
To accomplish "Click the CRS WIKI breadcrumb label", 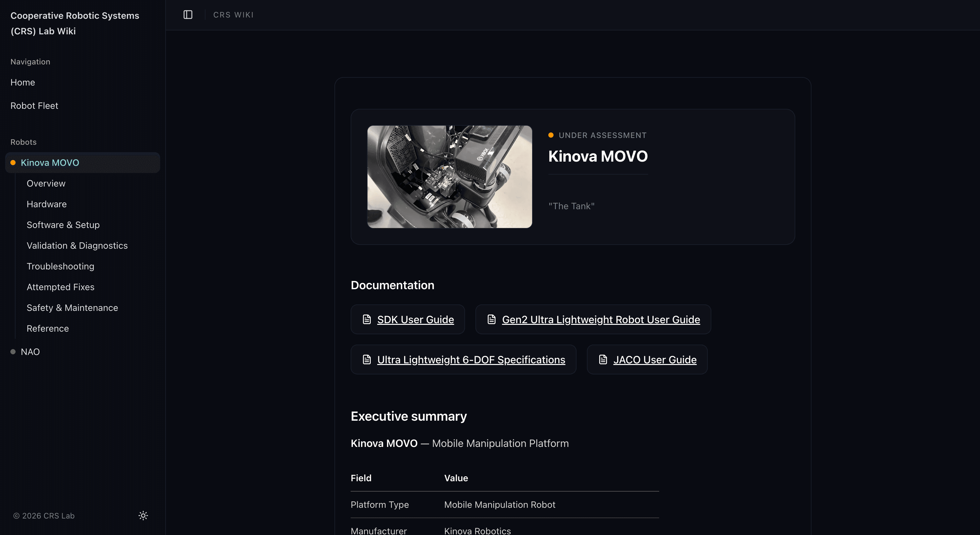I will tap(233, 15).
